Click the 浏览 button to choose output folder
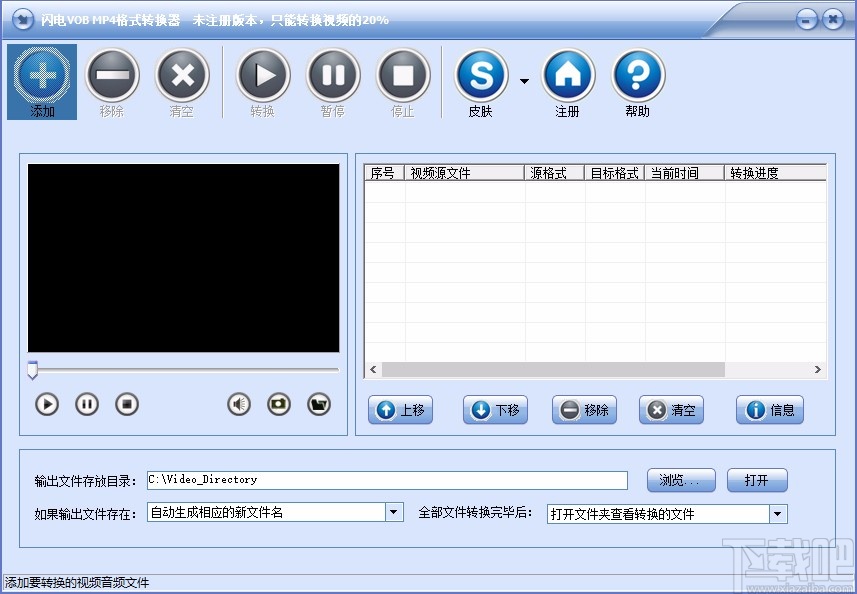 click(680, 480)
